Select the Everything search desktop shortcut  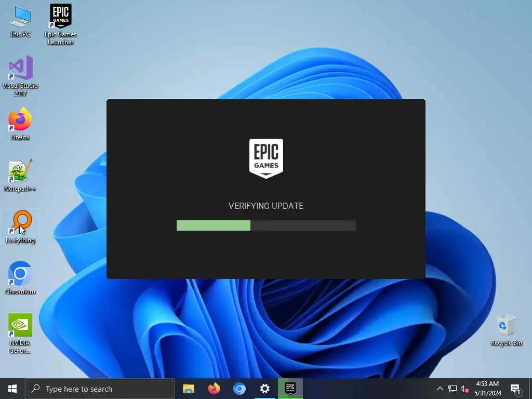point(20,227)
